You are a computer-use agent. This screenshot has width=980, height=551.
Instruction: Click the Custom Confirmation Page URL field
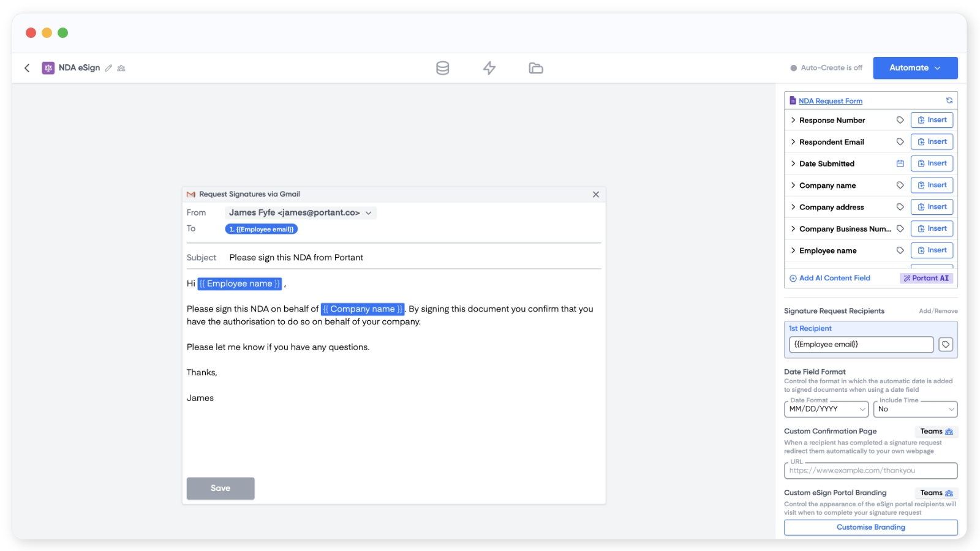870,471
